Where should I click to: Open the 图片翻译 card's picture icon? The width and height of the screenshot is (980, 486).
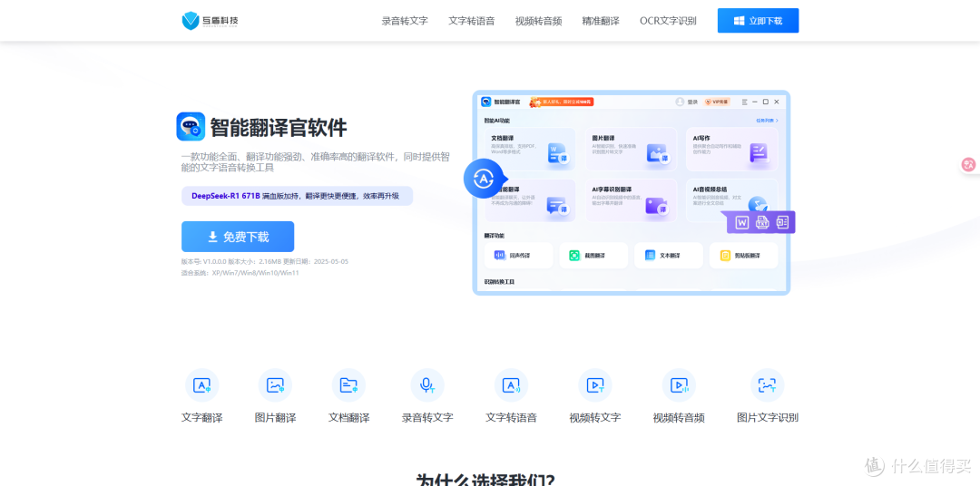(658, 153)
